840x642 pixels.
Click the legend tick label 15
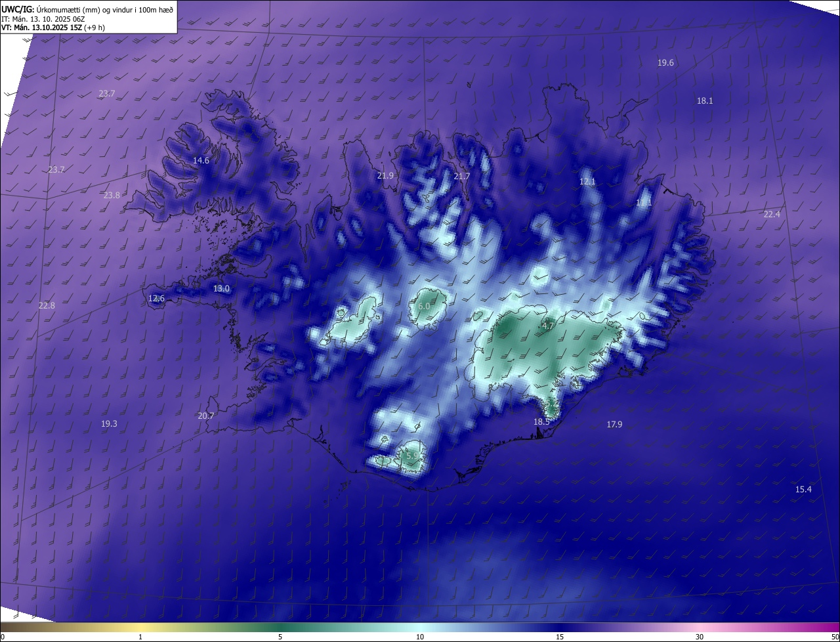(560, 637)
